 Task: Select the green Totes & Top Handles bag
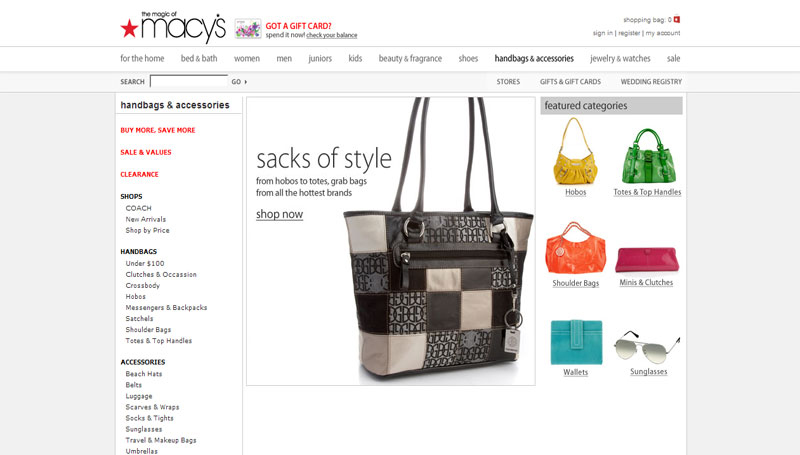(x=648, y=156)
